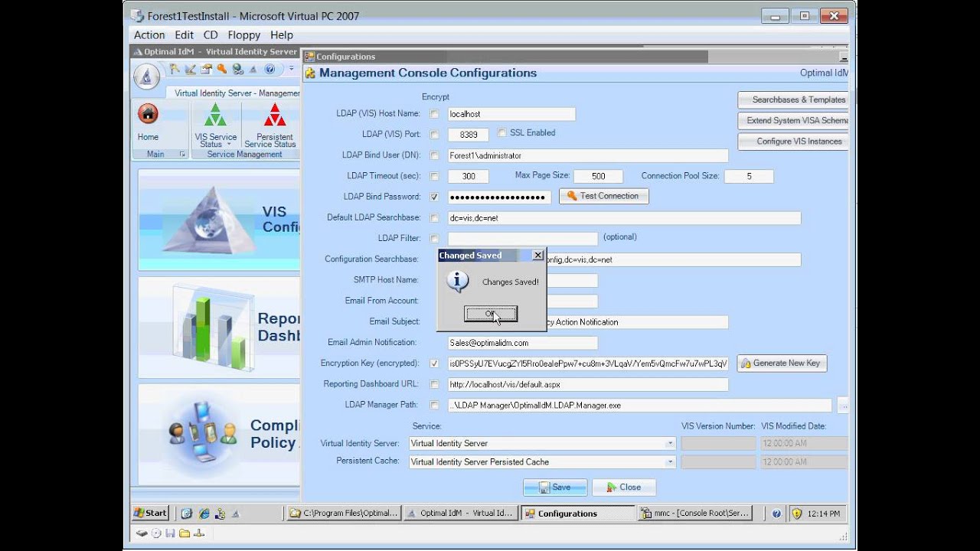This screenshot has height=551, width=980.
Task: Click the Configure VIS Instances button
Action: [x=793, y=141]
